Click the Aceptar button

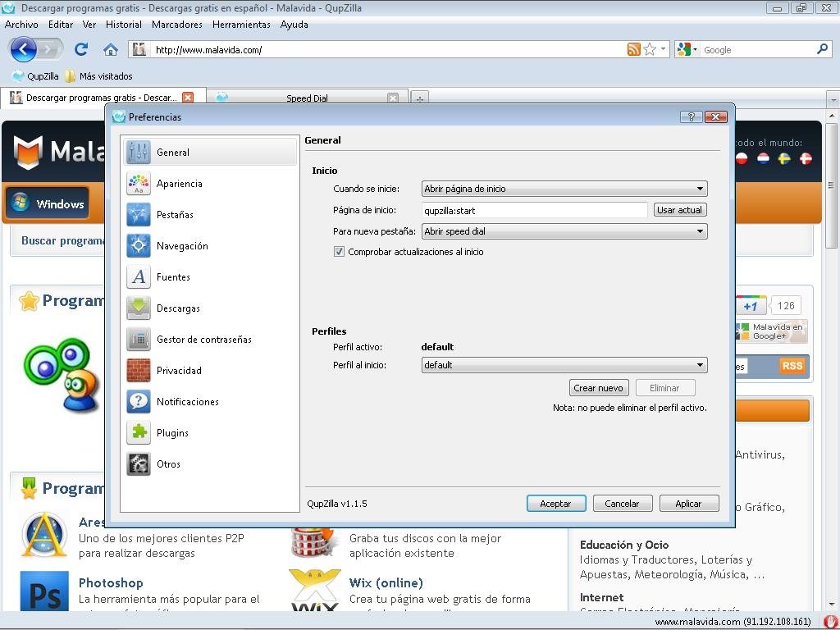[555, 504]
